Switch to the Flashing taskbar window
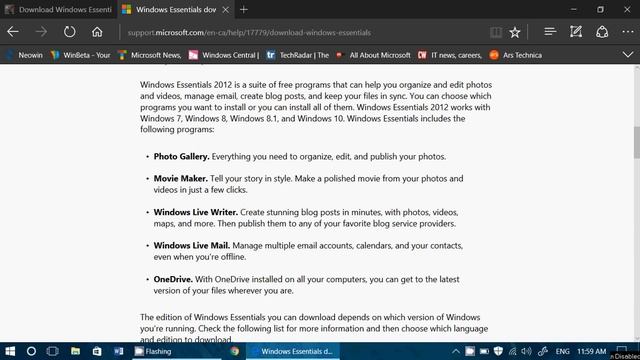The height and width of the screenshot is (360, 640). click(x=177, y=351)
